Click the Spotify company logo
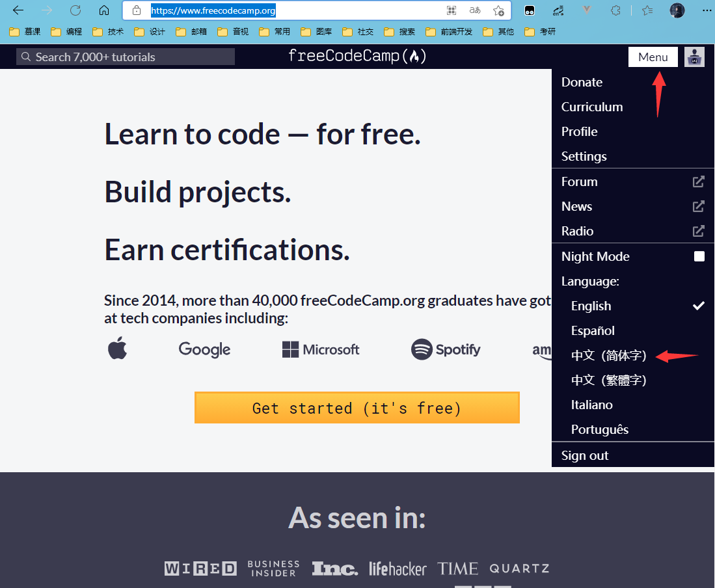 click(x=446, y=349)
